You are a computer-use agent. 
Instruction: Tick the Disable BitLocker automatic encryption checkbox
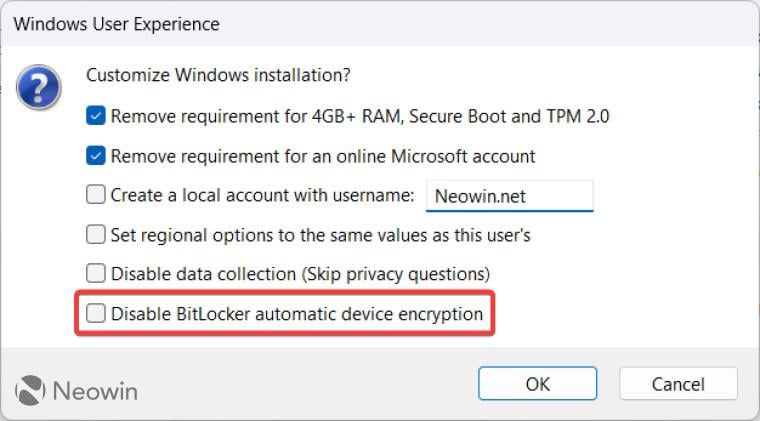[x=95, y=313]
